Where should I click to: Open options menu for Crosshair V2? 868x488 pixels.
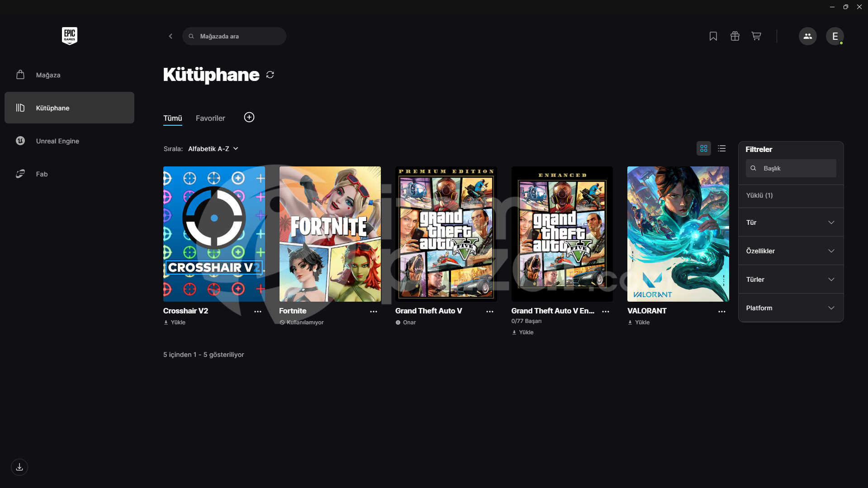click(258, 312)
